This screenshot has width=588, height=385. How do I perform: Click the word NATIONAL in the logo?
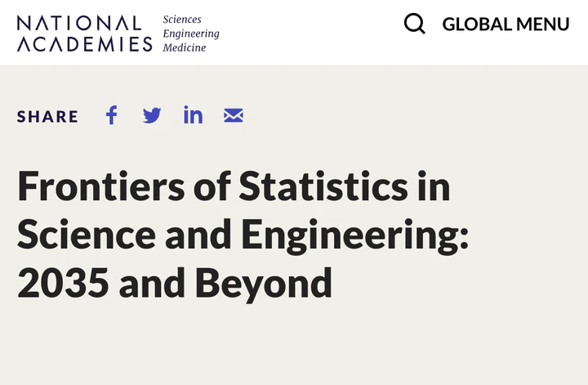click(79, 22)
